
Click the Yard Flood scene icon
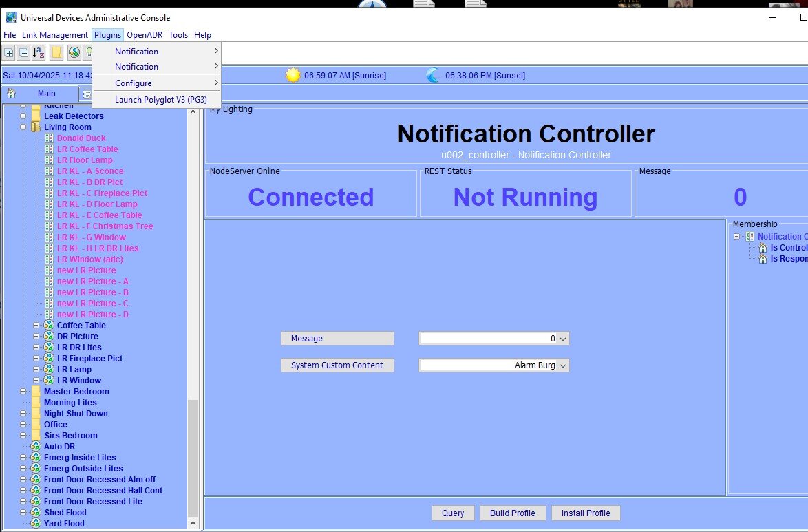36,524
